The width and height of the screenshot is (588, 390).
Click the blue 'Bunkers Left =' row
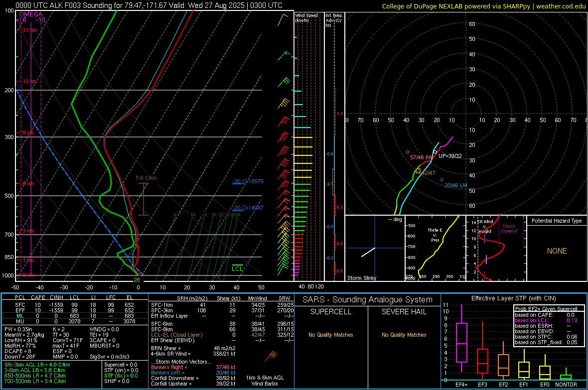(193, 373)
